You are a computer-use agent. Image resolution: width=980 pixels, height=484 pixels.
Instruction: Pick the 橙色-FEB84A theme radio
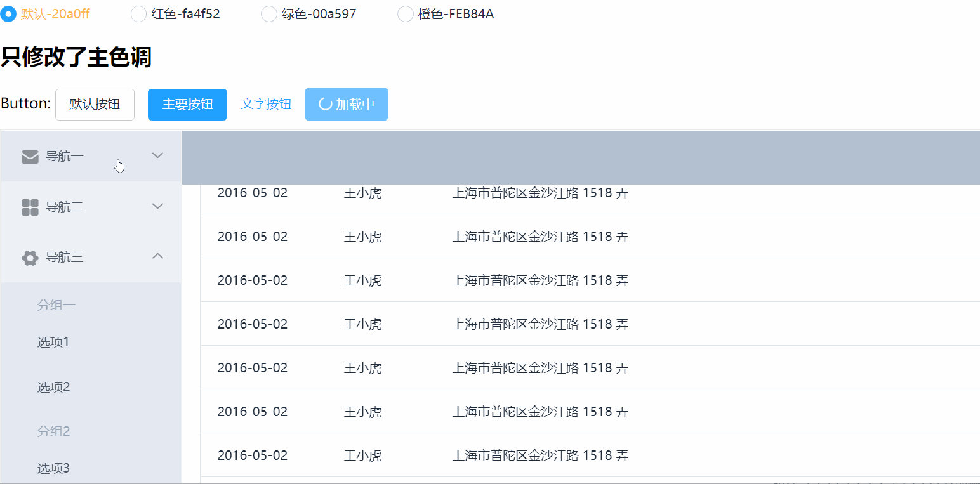pyautogui.click(x=405, y=14)
